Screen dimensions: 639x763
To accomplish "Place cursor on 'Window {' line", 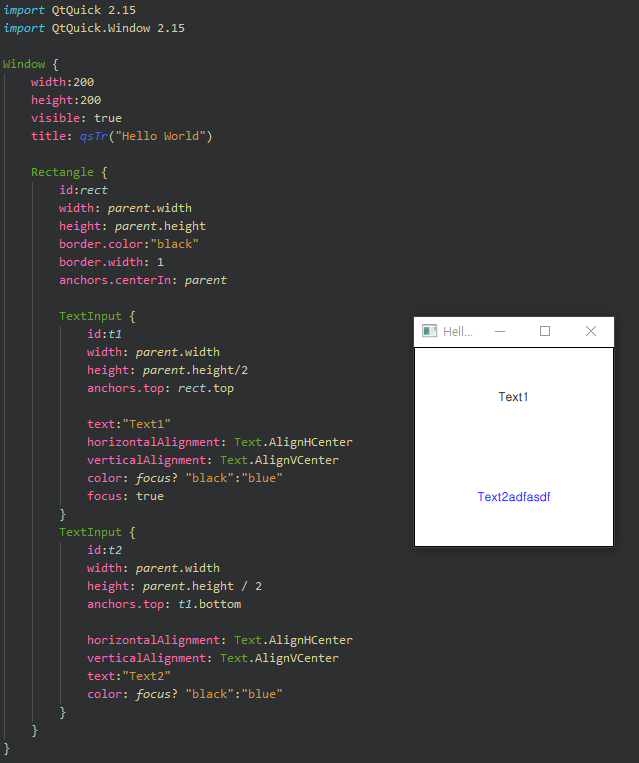I will (30, 64).
